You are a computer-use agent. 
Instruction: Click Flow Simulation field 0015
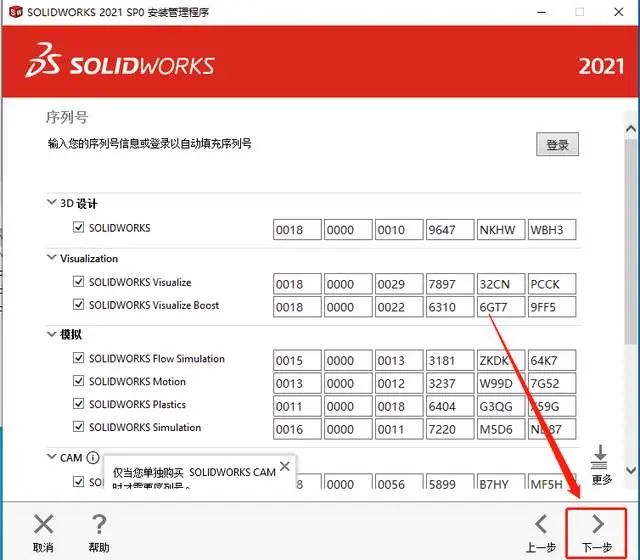tap(297, 360)
